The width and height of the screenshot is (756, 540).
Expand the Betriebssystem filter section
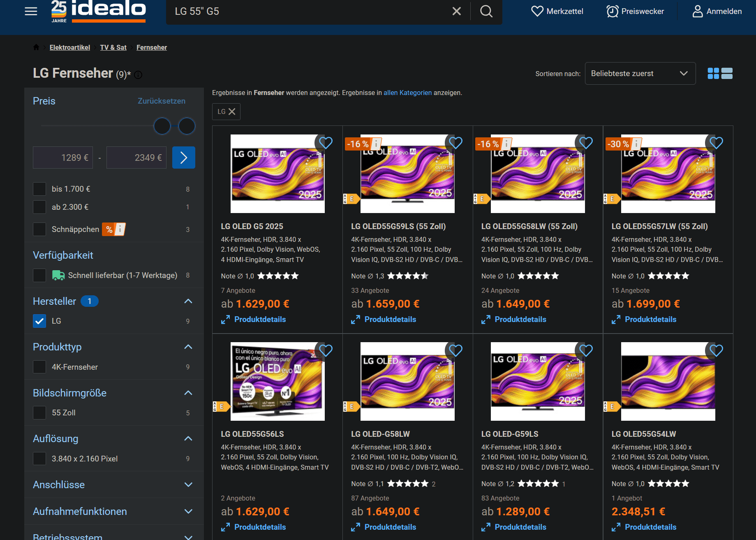click(x=188, y=537)
